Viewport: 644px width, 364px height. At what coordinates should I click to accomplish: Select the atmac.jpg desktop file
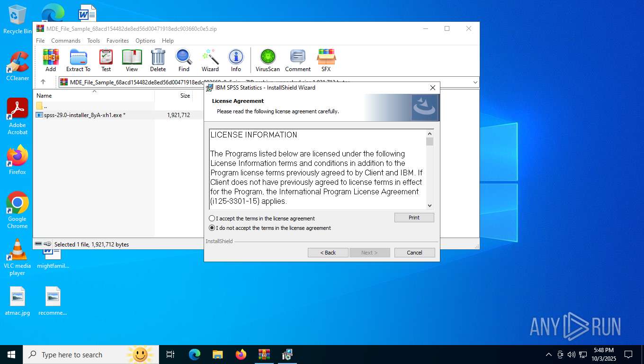click(x=18, y=301)
